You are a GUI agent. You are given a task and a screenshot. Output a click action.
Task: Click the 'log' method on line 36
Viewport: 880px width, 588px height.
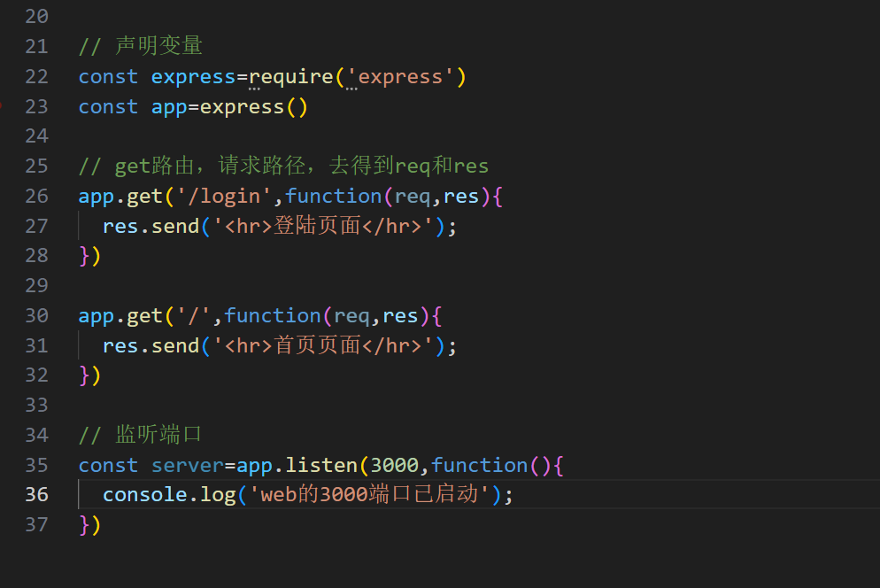pyautogui.click(x=219, y=495)
